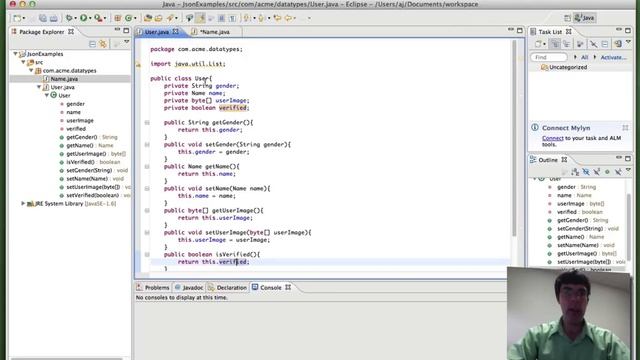Click the Synchronize Changed icon in Task List
Viewport: 640px width, 360px height.
pyautogui.click(x=618, y=44)
